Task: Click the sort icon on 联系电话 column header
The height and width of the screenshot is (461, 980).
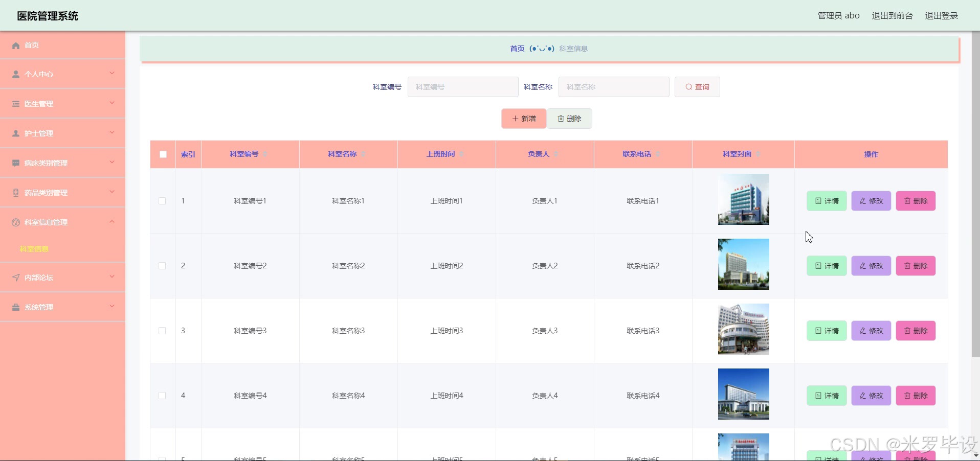Action: pyautogui.click(x=658, y=154)
